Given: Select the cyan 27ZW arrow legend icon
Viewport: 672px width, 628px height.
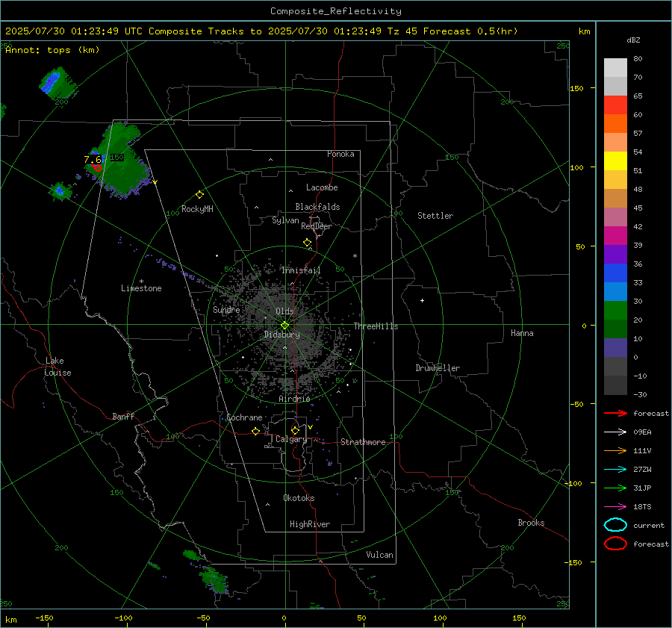Looking at the screenshot, I should click(x=615, y=470).
